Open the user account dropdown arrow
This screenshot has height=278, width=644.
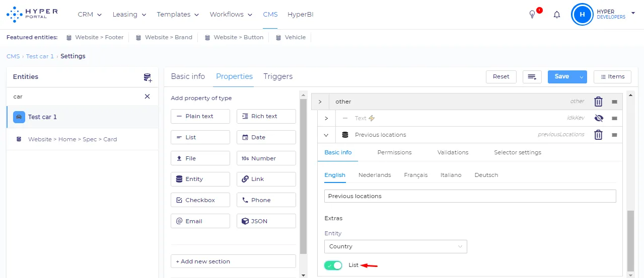coord(633,13)
